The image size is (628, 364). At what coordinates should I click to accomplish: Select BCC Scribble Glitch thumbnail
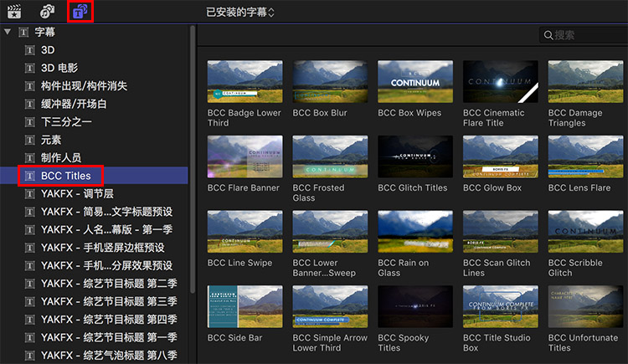point(585,232)
